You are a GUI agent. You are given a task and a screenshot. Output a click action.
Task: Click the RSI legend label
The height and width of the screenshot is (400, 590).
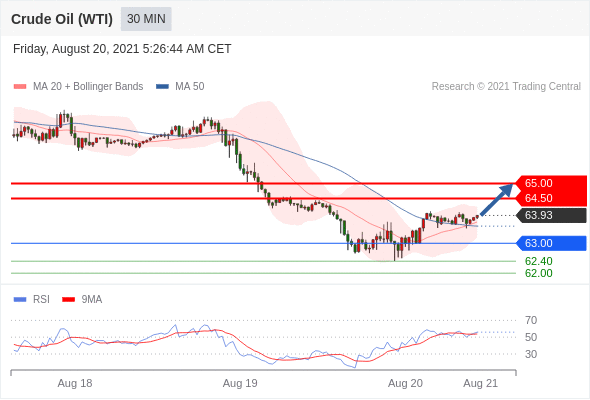(x=41, y=300)
